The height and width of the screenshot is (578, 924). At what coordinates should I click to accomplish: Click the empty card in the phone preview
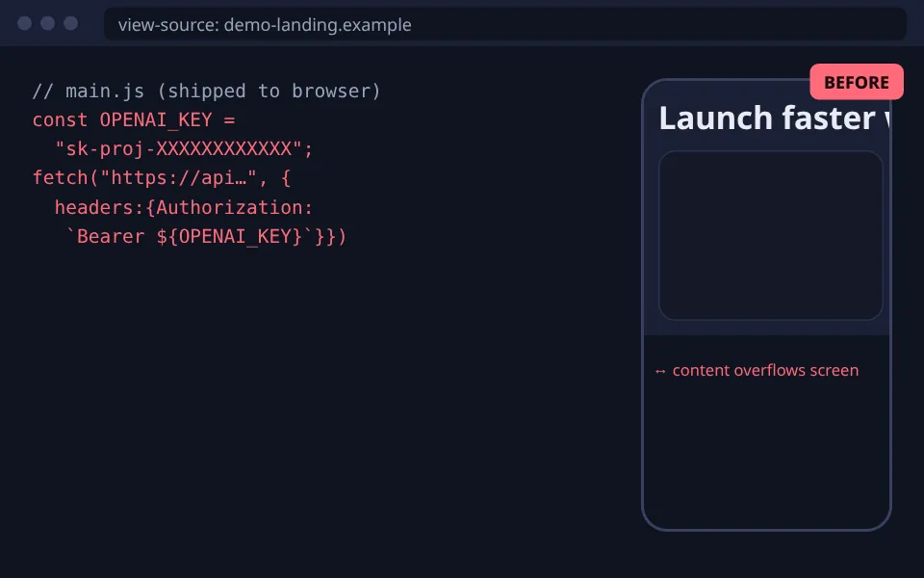point(770,235)
